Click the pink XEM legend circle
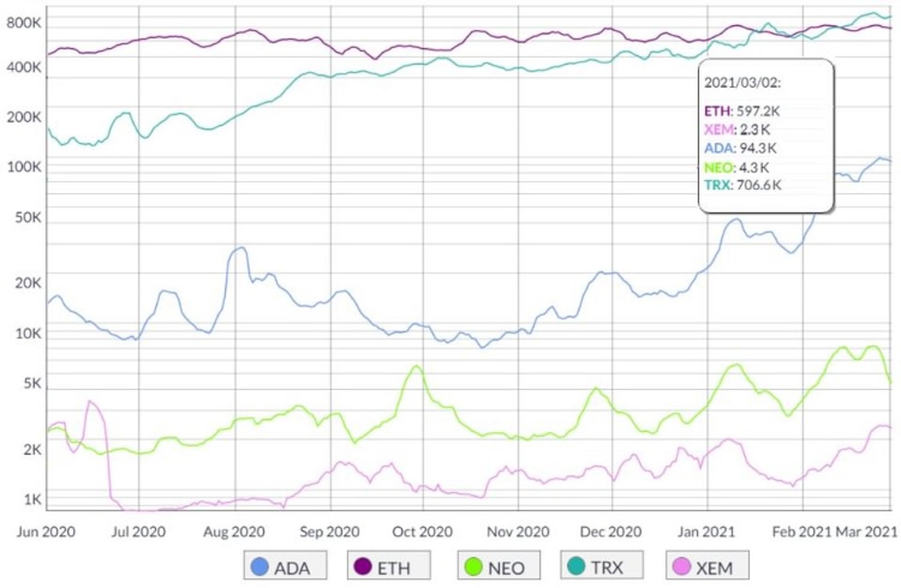This screenshot has height=588, width=901. pyautogui.click(x=682, y=566)
